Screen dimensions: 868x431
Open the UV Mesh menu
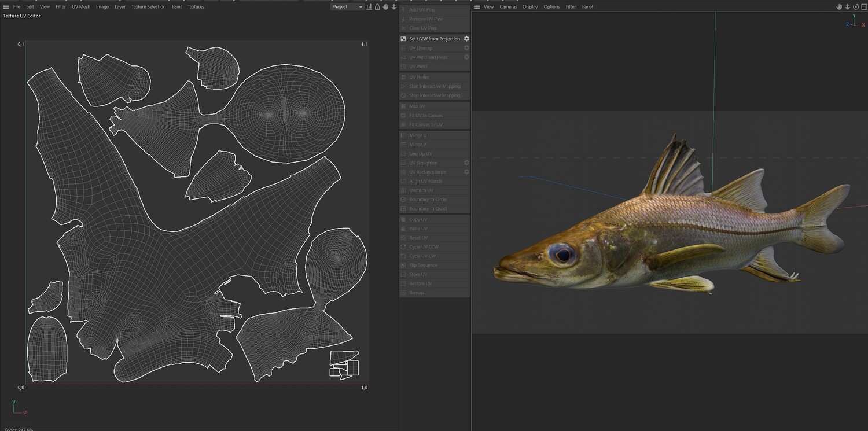click(81, 7)
